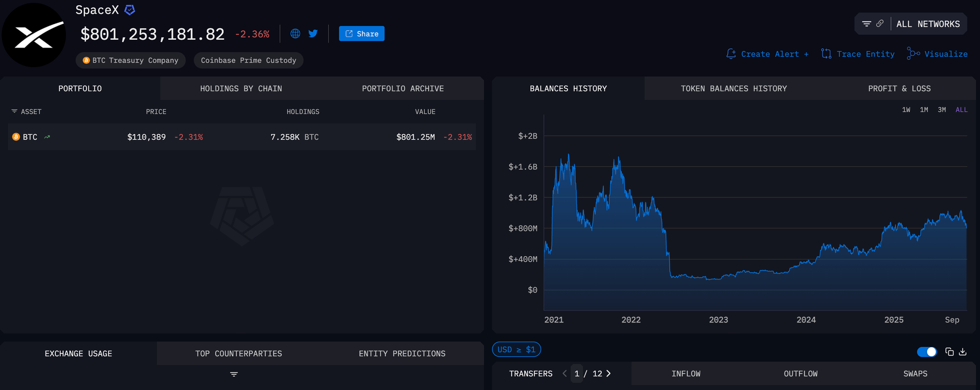980x390 pixels.
Task: Select the 1M chart range
Action: (x=924, y=110)
